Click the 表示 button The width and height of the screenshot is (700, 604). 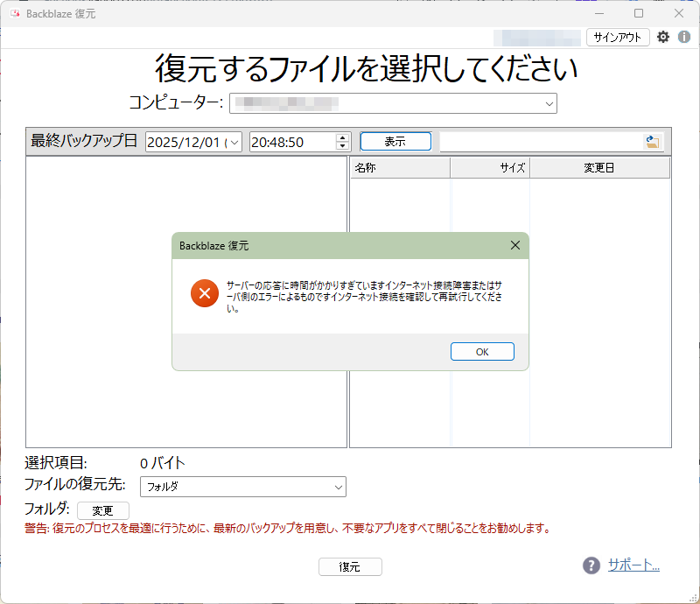(395, 141)
